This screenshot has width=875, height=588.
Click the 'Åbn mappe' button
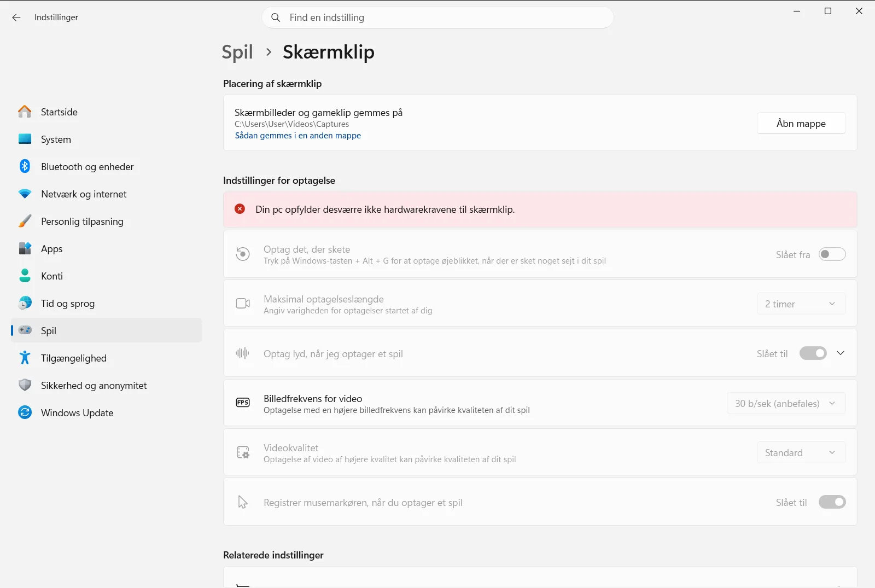(801, 123)
